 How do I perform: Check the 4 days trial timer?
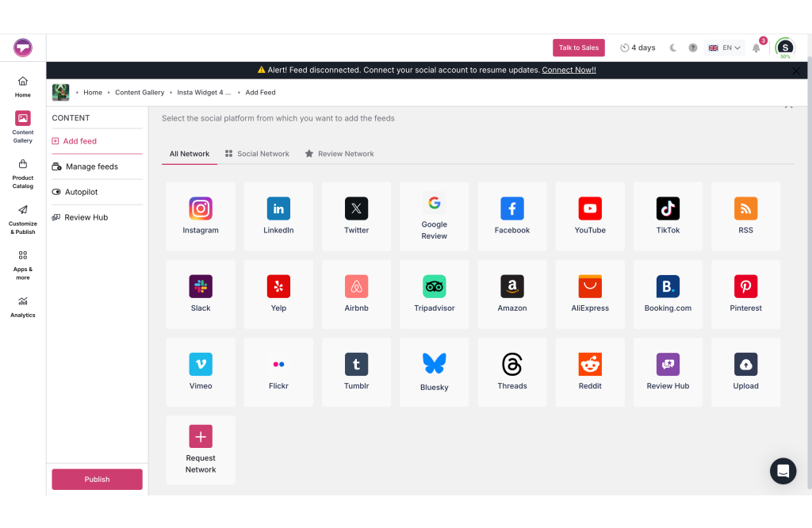(x=638, y=48)
